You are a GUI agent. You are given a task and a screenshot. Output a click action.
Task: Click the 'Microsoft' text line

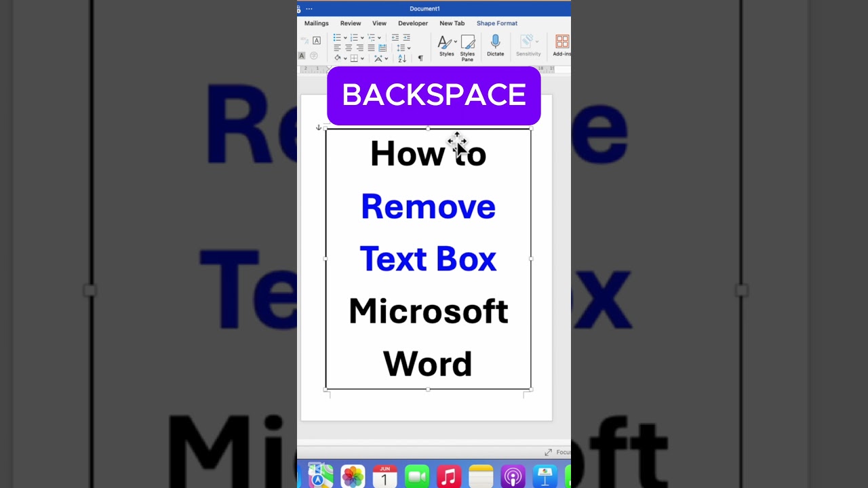tap(428, 311)
